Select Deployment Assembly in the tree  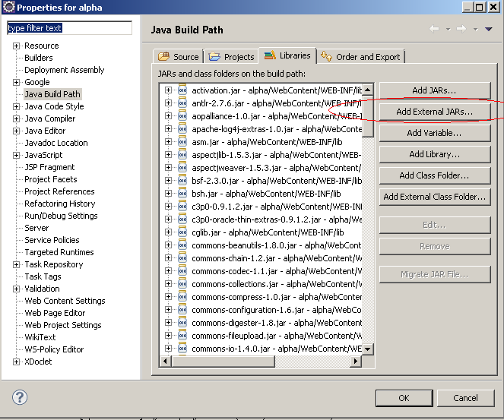point(65,70)
